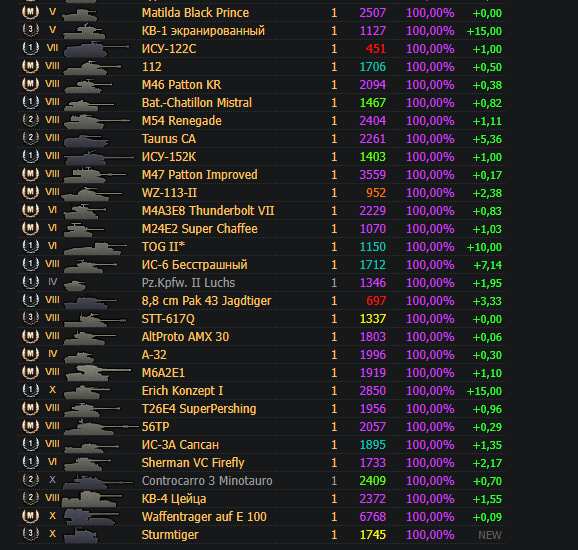The height and width of the screenshot is (550, 578).
Task: Open the КВ-4 Цейца tank entry
Action: click(174, 499)
